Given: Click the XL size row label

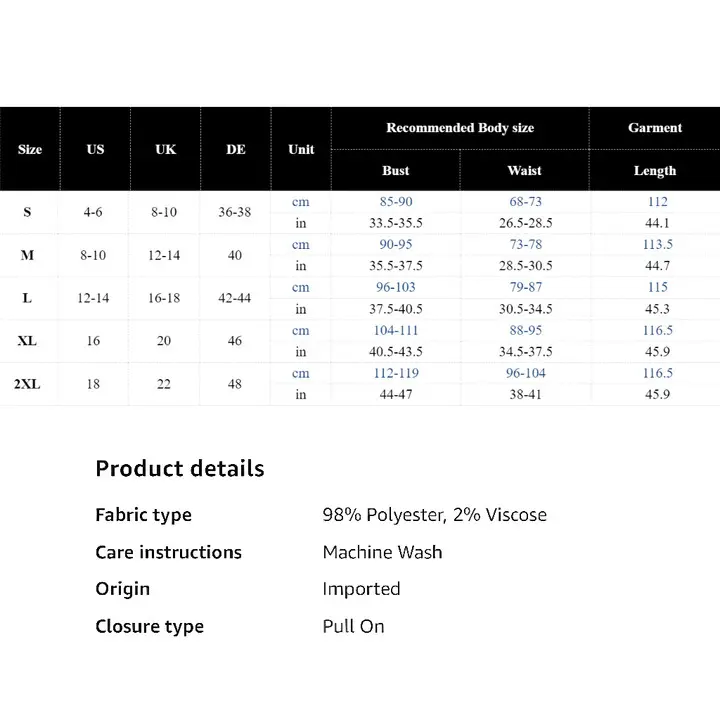Looking at the screenshot, I should pos(27,341).
